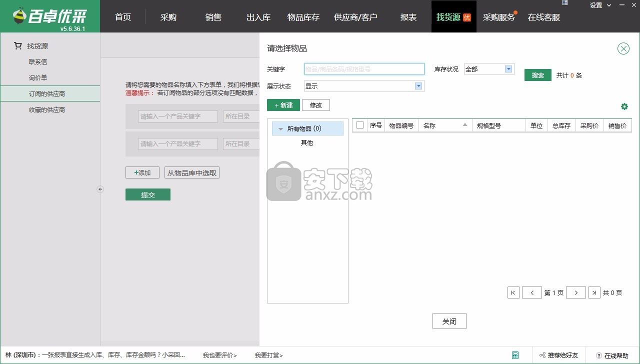Viewport: 640px width, 364px height.
Task: Click the +添加 button
Action: click(142, 172)
